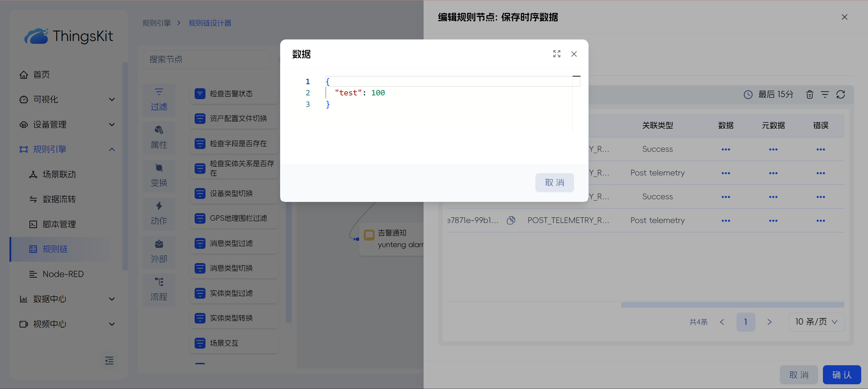This screenshot has height=389, width=868.
Task: Click the refresh icon in events toolbar
Action: click(841, 95)
